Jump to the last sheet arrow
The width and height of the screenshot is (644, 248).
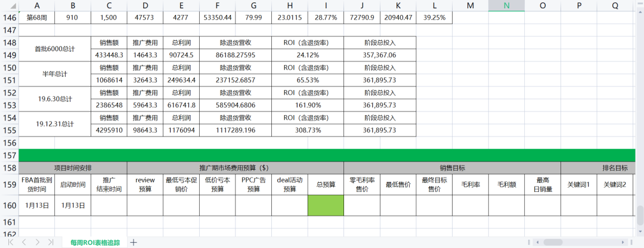[51, 242]
